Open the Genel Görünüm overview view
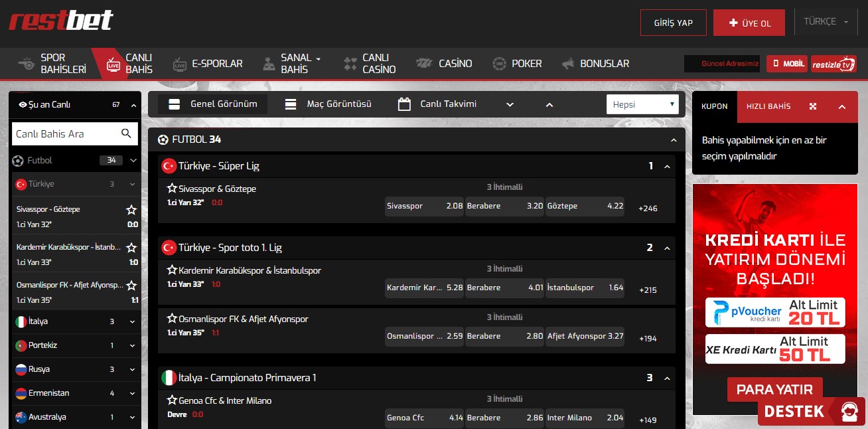Image resolution: width=868 pixels, height=429 pixels. [x=212, y=104]
